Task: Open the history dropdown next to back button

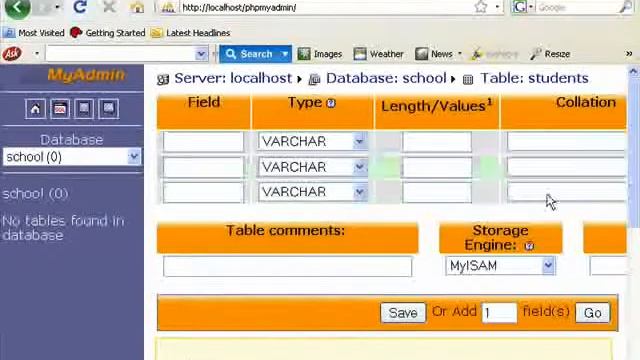Action: pos(57,7)
